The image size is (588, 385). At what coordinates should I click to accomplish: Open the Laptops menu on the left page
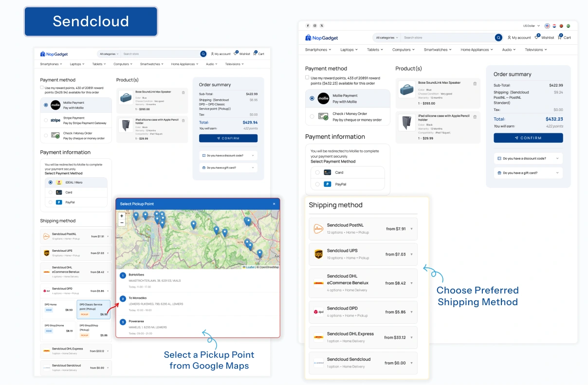pos(77,64)
